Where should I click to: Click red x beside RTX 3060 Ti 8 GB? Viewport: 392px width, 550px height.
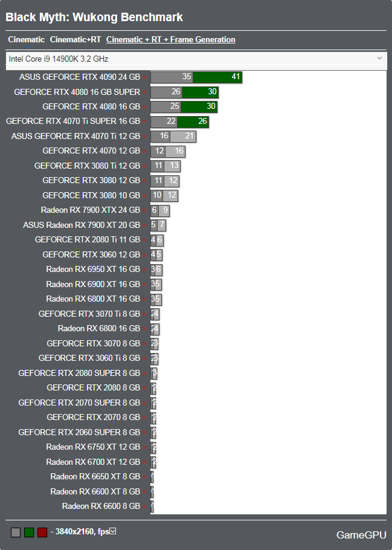(x=144, y=359)
